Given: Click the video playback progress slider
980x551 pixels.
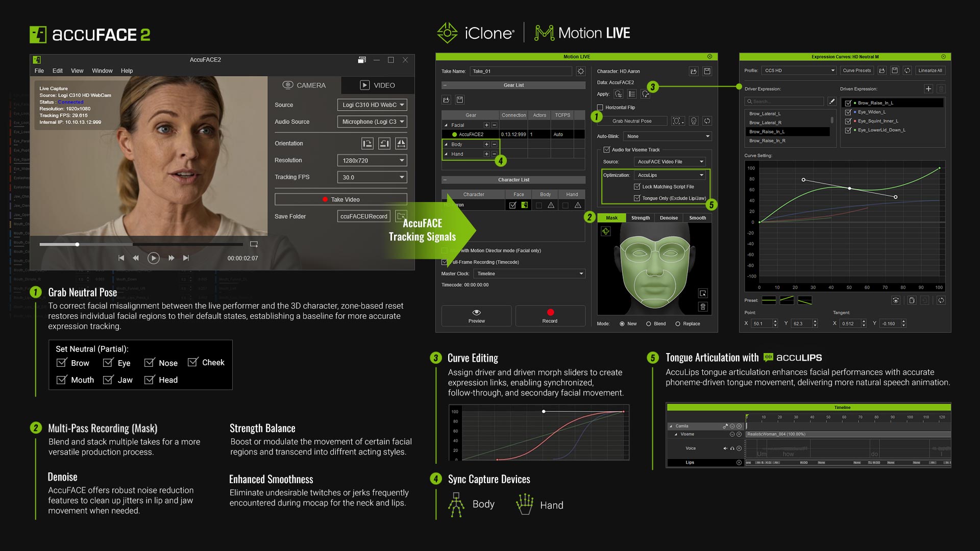Looking at the screenshot, I should coord(141,244).
